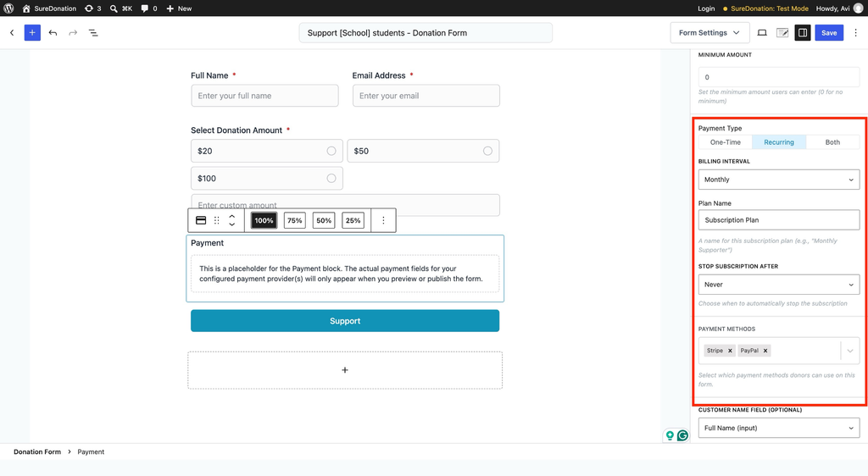Click the Support submit button
The image size is (868, 476).
click(x=345, y=321)
